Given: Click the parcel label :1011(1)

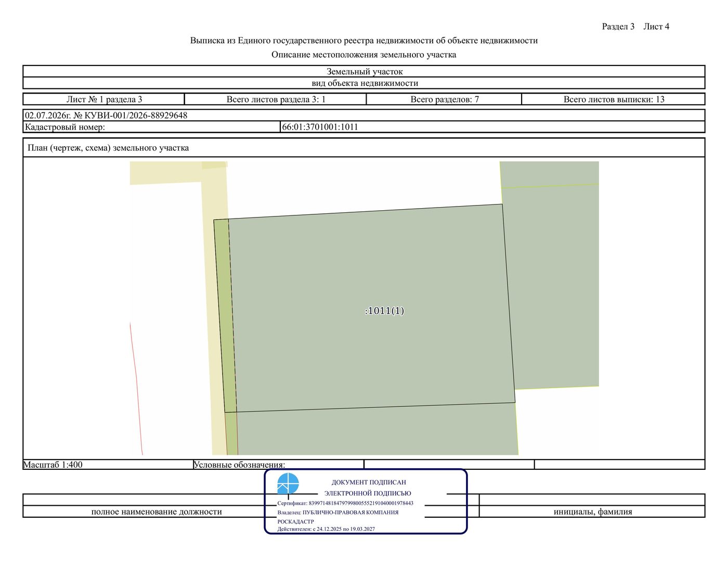Looking at the screenshot, I should point(384,311).
